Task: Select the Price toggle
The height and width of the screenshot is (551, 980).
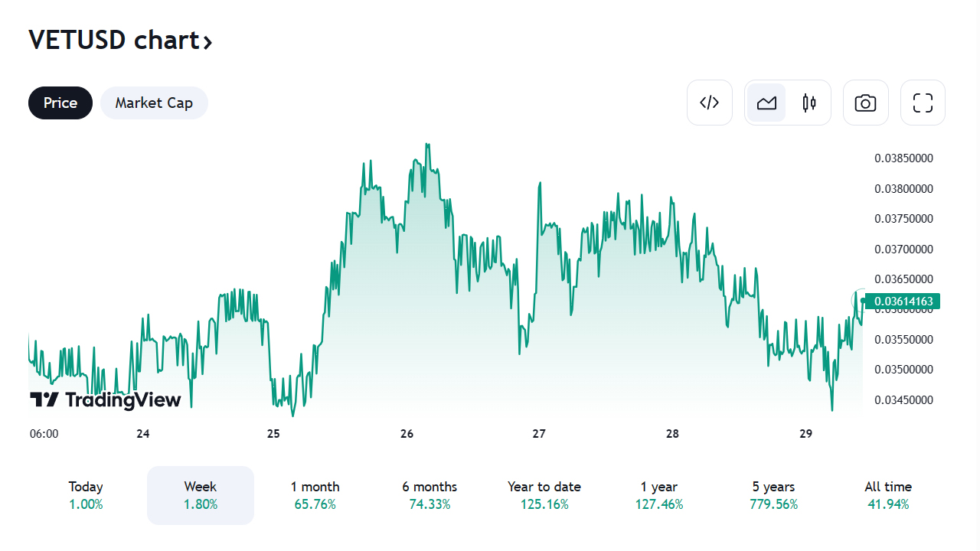Action: pyautogui.click(x=60, y=103)
